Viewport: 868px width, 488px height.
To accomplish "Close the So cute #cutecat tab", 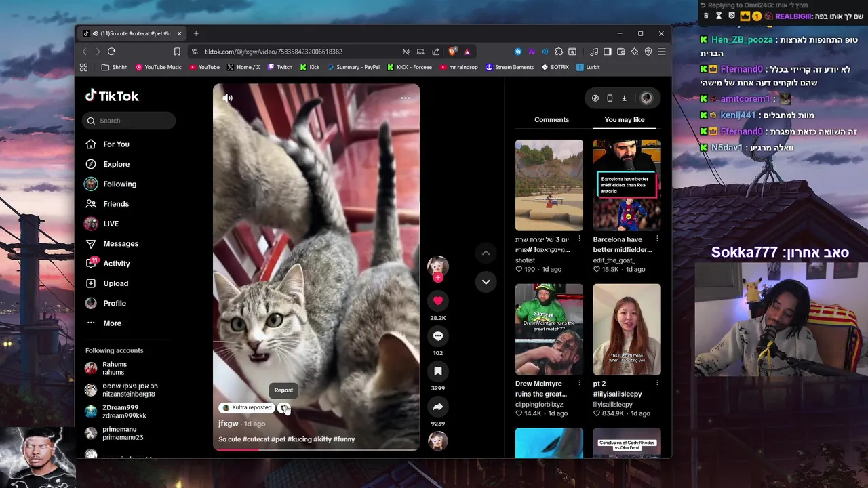I will (x=180, y=33).
